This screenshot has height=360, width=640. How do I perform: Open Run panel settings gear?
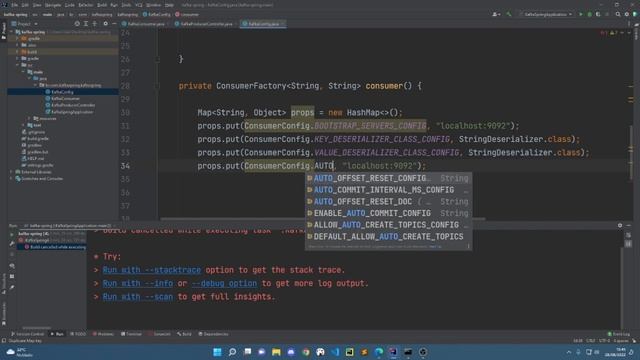pyautogui.click(x=620, y=225)
